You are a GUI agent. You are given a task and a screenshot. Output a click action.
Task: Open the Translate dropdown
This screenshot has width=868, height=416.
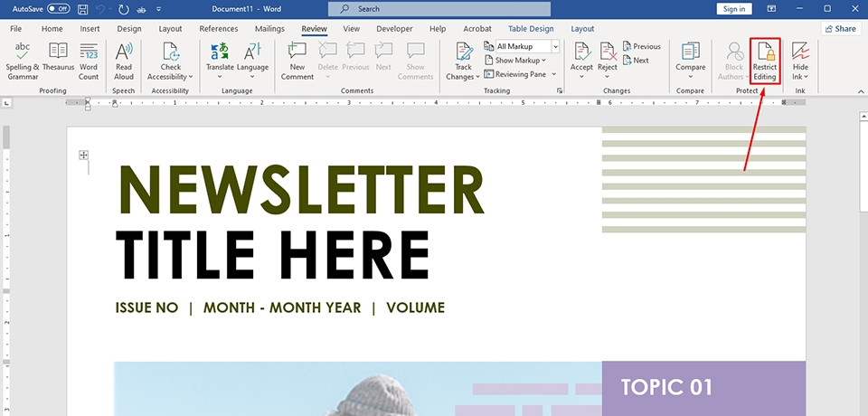click(x=220, y=61)
